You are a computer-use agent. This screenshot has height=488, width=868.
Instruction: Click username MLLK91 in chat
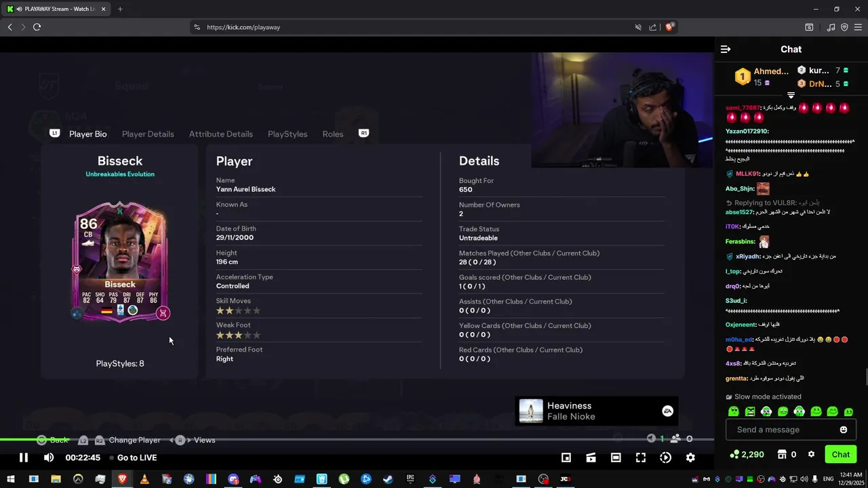coord(747,174)
